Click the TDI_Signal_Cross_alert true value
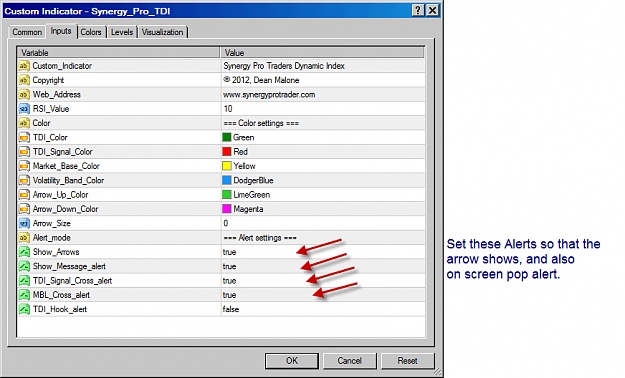This screenshot has height=378, width=625. pyautogui.click(x=230, y=281)
